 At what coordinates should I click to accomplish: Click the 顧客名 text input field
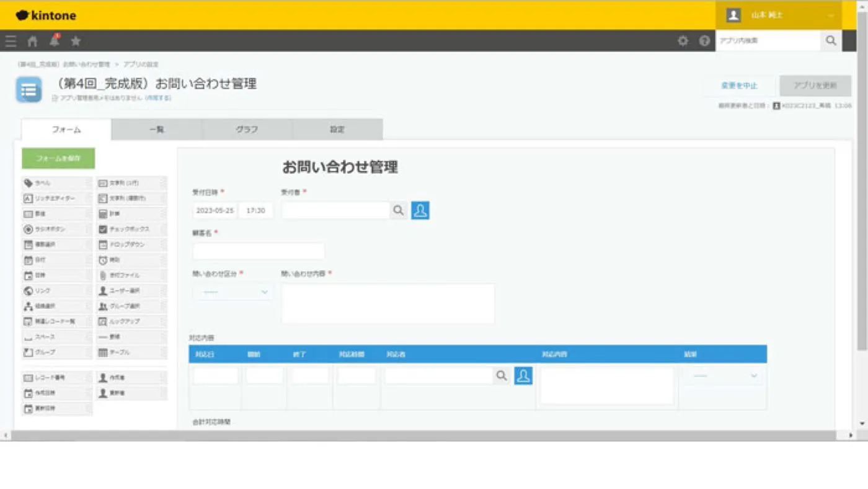(x=259, y=251)
